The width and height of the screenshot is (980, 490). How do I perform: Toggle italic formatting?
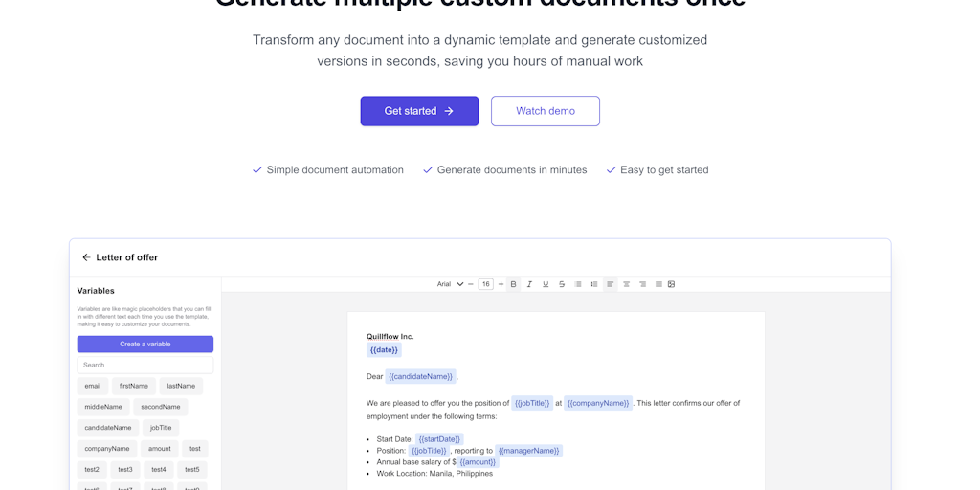coord(529,284)
